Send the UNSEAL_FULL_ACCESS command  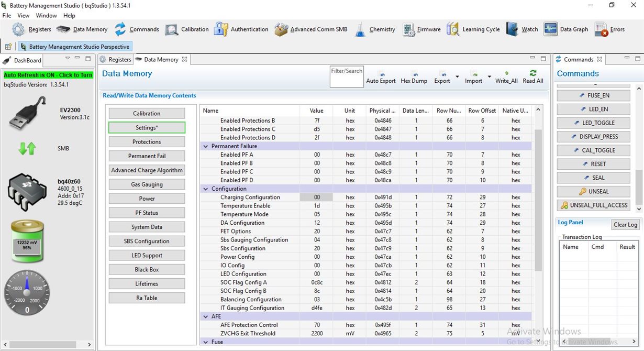[594, 205]
